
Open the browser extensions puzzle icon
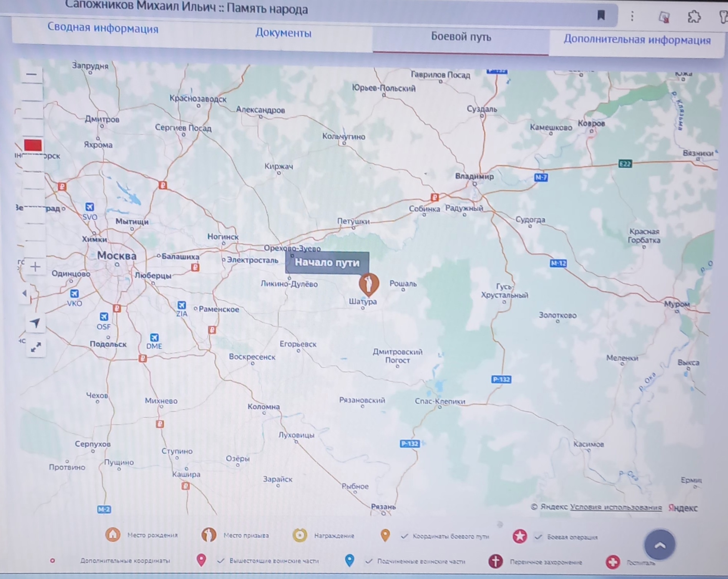694,17
